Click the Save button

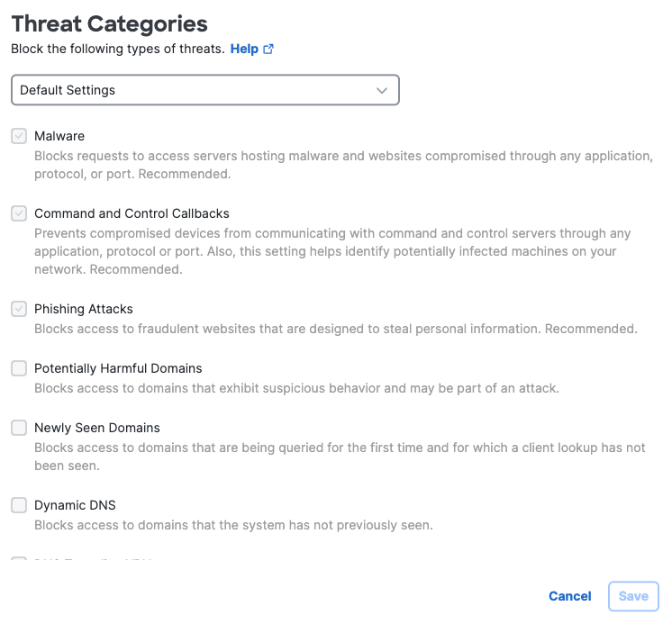633,596
